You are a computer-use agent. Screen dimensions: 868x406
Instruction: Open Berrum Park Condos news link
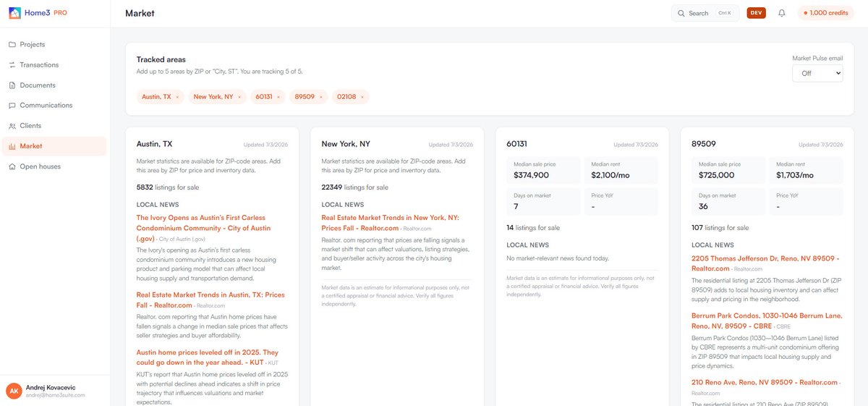(x=767, y=321)
